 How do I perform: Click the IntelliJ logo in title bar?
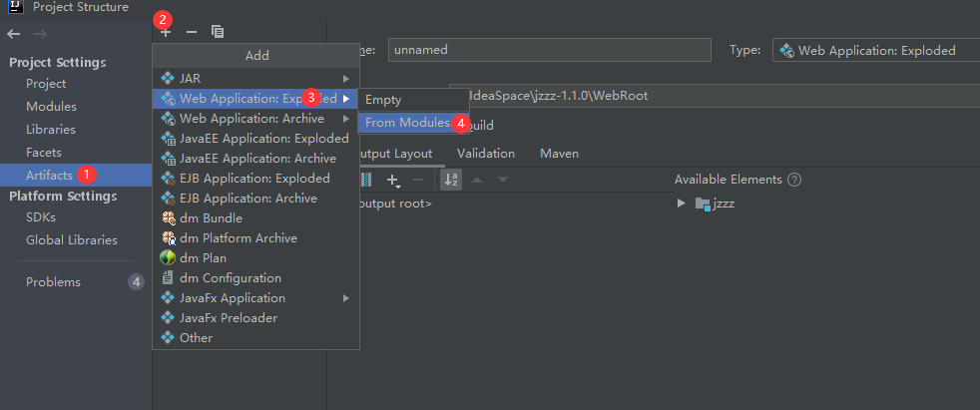coord(15,7)
